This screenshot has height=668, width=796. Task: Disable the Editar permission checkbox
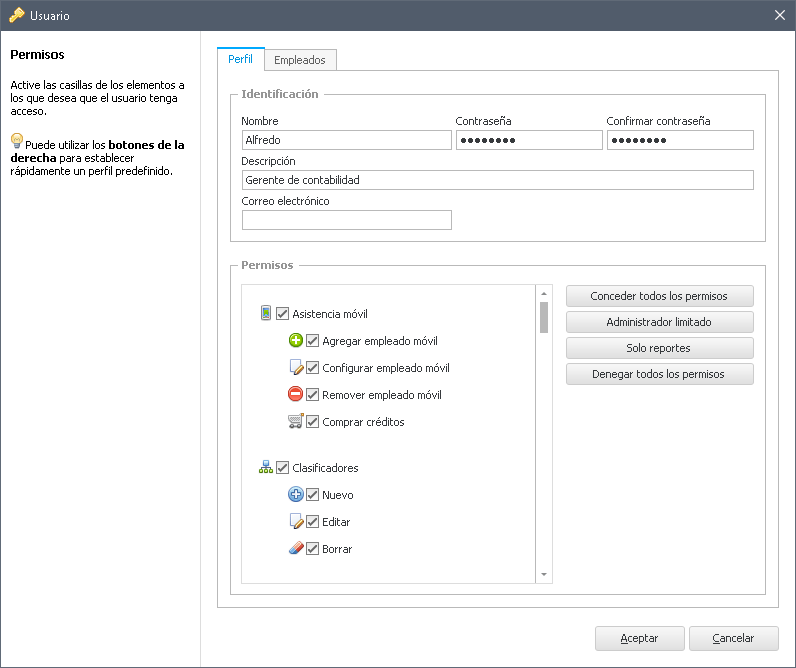pos(312,522)
